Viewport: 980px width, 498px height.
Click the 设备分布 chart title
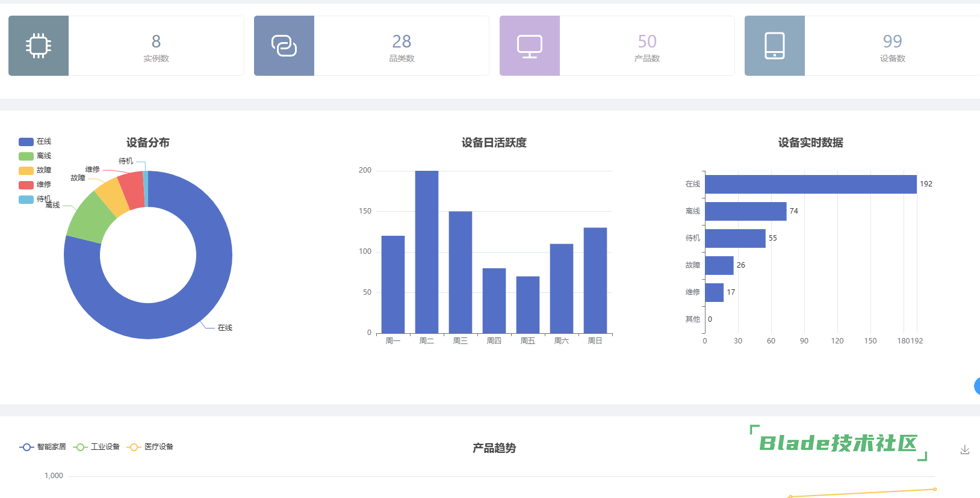point(148,143)
